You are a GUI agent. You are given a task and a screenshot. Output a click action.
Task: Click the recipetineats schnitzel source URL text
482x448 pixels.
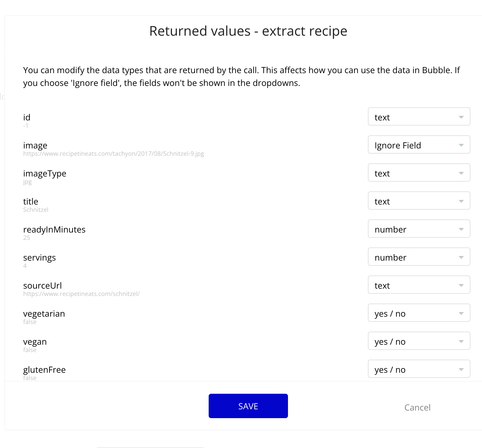click(x=81, y=294)
